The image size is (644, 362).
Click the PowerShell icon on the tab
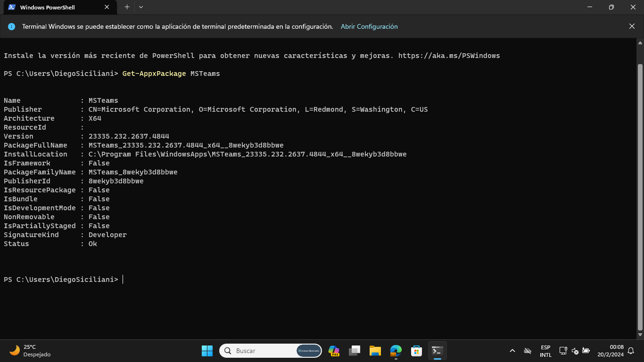pyautogui.click(x=12, y=7)
